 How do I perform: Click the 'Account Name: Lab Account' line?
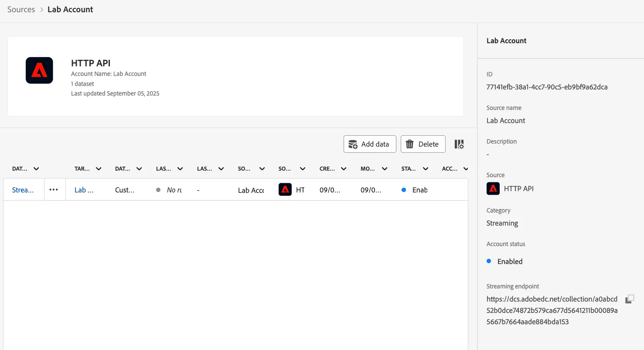click(109, 74)
